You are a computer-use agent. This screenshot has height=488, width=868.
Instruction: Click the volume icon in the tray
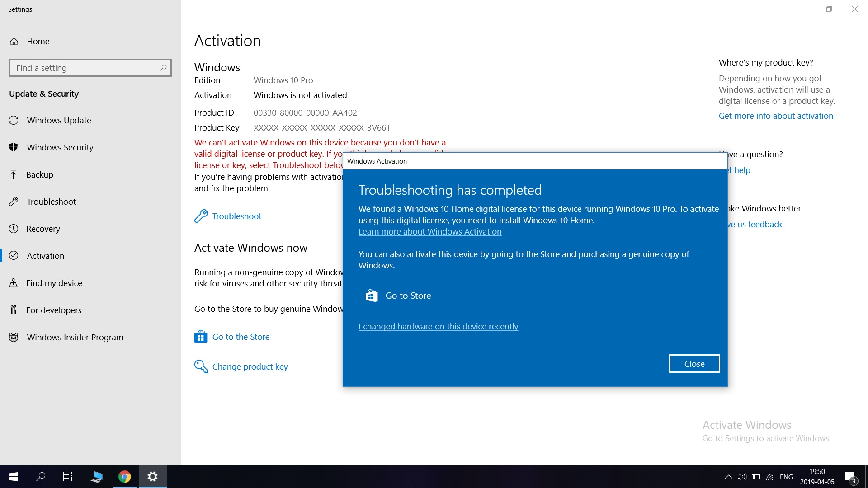point(741,477)
